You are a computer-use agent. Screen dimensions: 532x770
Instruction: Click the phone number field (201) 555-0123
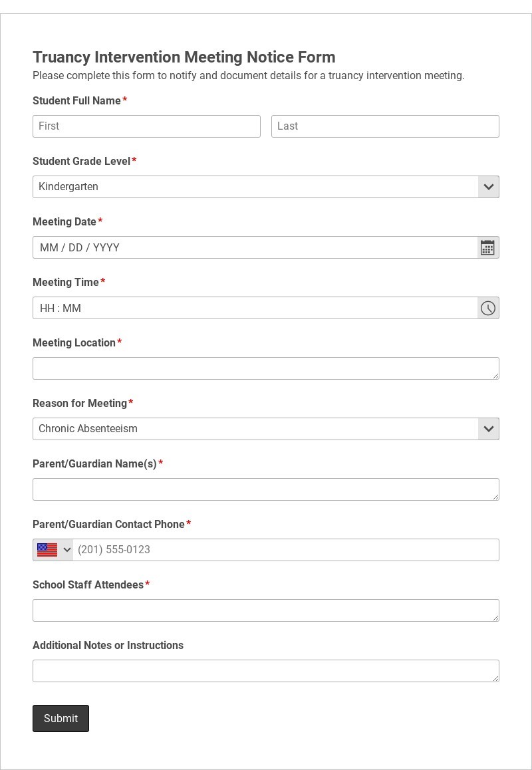[286, 550]
